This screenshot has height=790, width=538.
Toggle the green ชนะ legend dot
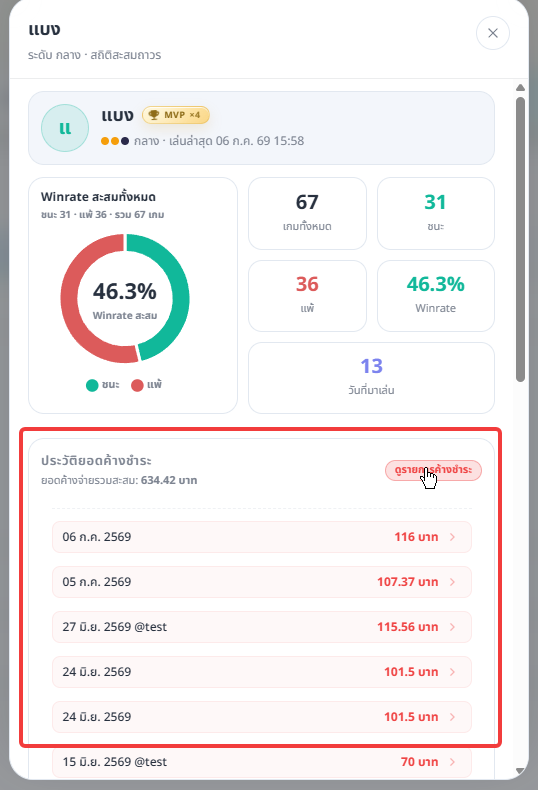92,385
